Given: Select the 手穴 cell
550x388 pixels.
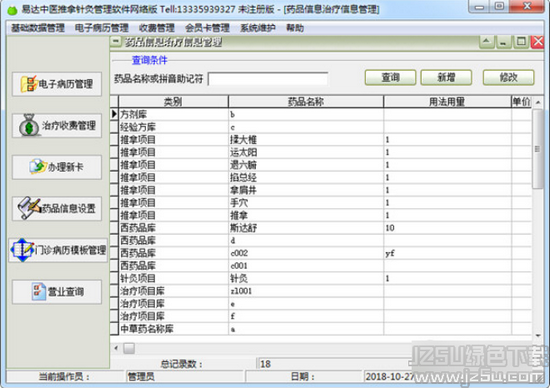Looking at the screenshot, I should click(x=306, y=203).
